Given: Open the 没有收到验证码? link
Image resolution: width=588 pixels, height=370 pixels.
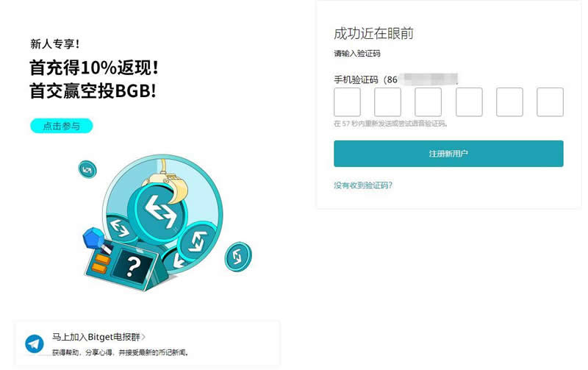Looking at the screenshot, I should 363,185.
